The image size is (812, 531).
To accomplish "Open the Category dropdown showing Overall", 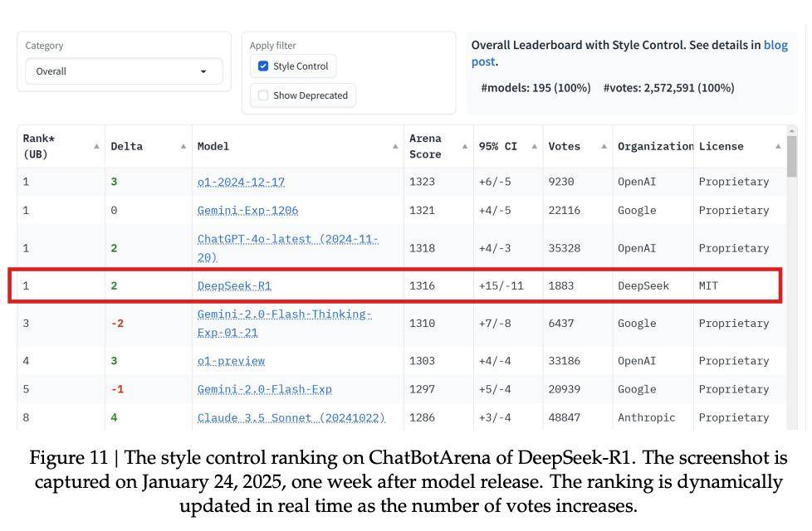I will coord(123,71).
